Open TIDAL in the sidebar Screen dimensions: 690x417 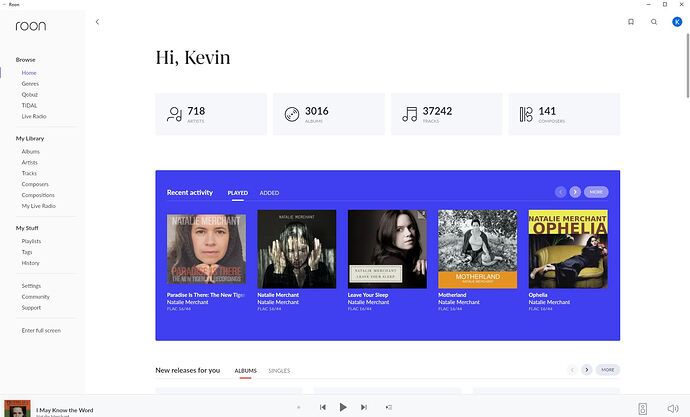[29, 106]
